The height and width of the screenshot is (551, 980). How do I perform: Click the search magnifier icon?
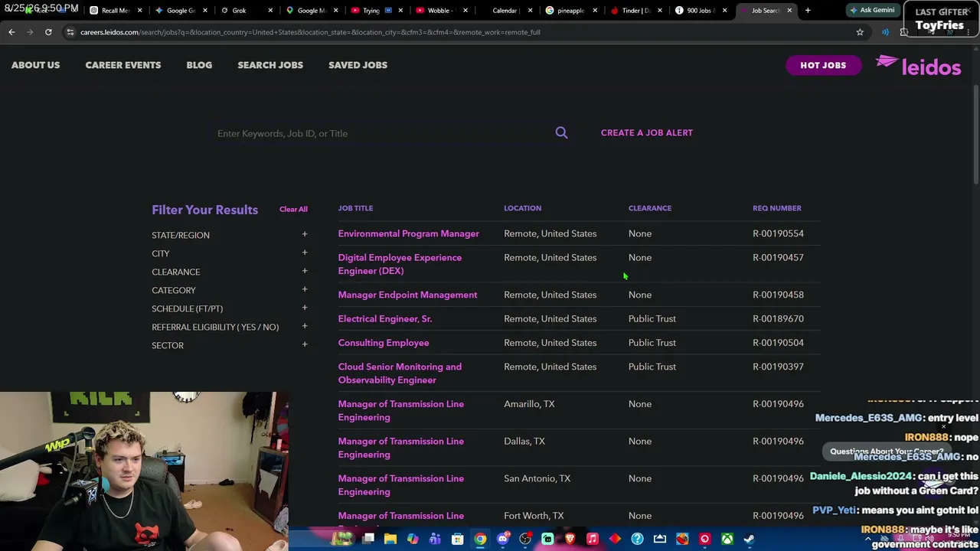click(561, 133)
